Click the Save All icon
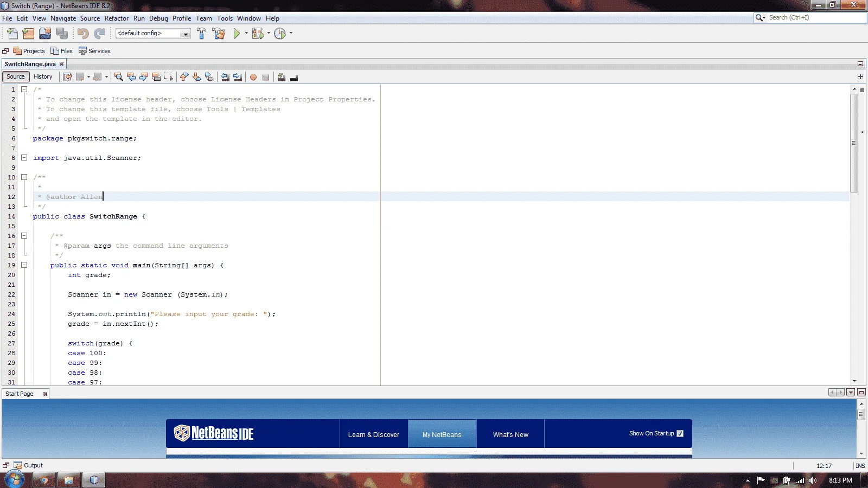The width and height of the screenshot is (868, 488). click(x=62, y=34)
